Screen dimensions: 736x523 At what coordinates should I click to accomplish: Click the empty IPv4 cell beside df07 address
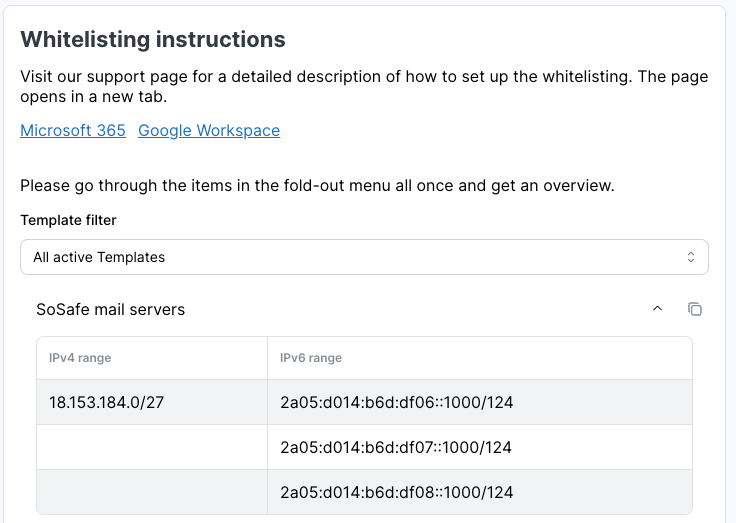click(x=152, y=447)
